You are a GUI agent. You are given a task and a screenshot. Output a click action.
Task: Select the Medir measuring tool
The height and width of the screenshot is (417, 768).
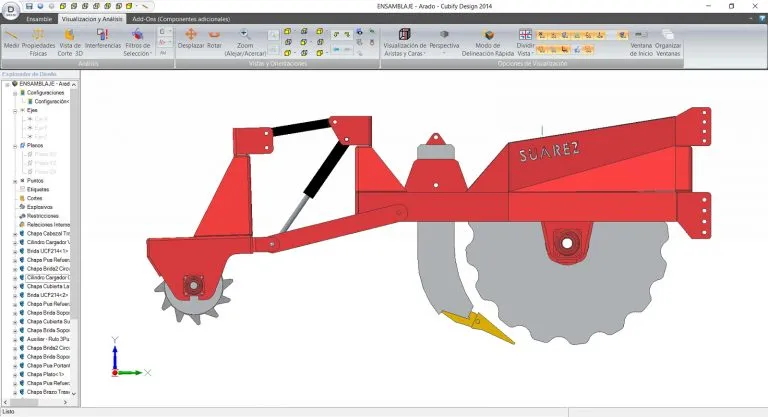[11, 40]
